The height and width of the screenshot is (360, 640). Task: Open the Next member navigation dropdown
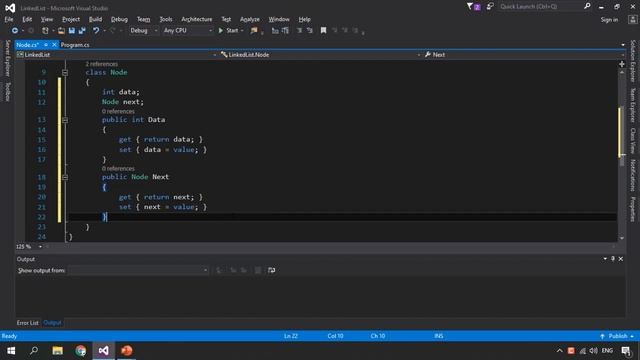pos(524,55)
